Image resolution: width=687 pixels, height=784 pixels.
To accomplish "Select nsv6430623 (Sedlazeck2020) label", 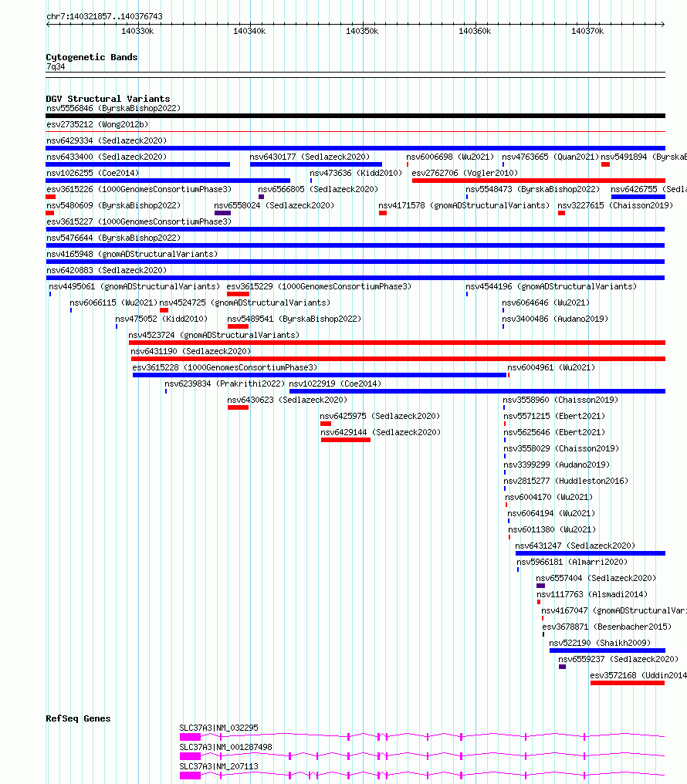I will [x=287, y=400].
